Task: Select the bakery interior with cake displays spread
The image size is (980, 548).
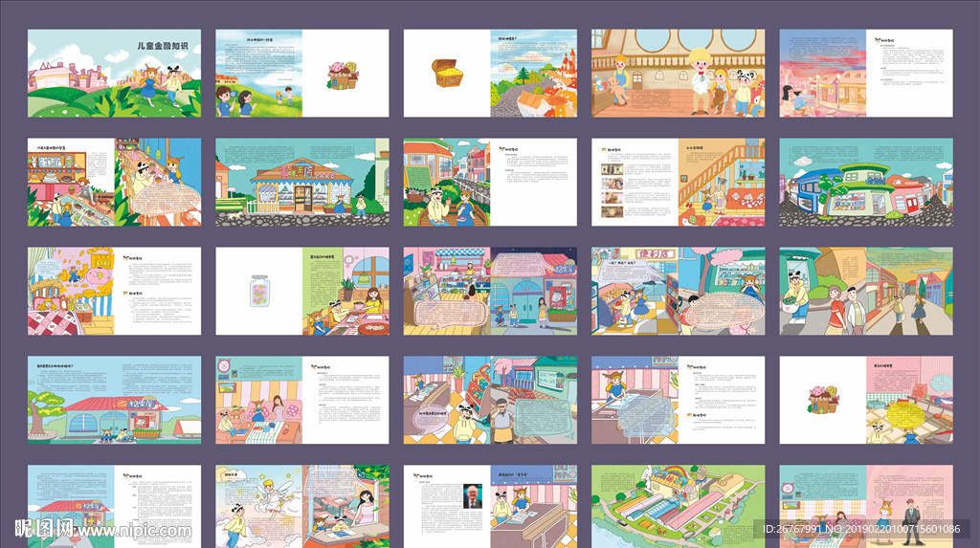Action: [115, 182]
